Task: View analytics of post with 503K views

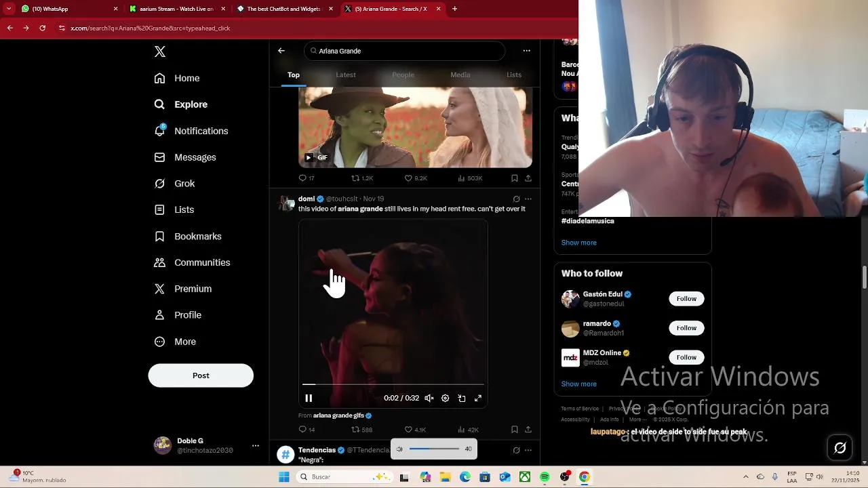Action: [x=470, y=178]
